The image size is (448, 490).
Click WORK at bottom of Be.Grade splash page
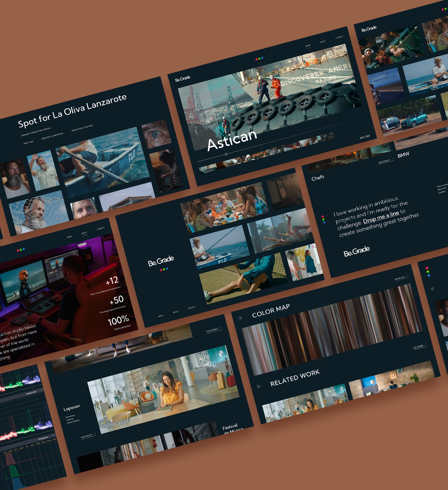click(161, 316)
